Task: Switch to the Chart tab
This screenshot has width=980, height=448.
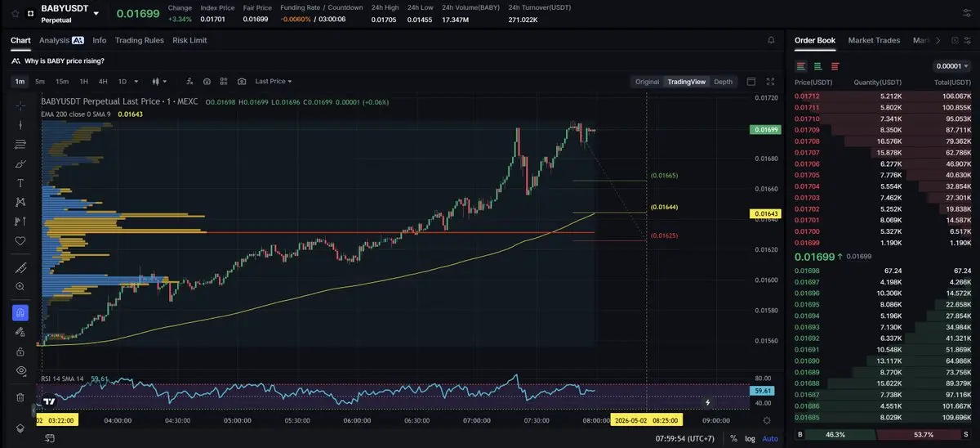Action: (x=20, y=40)
